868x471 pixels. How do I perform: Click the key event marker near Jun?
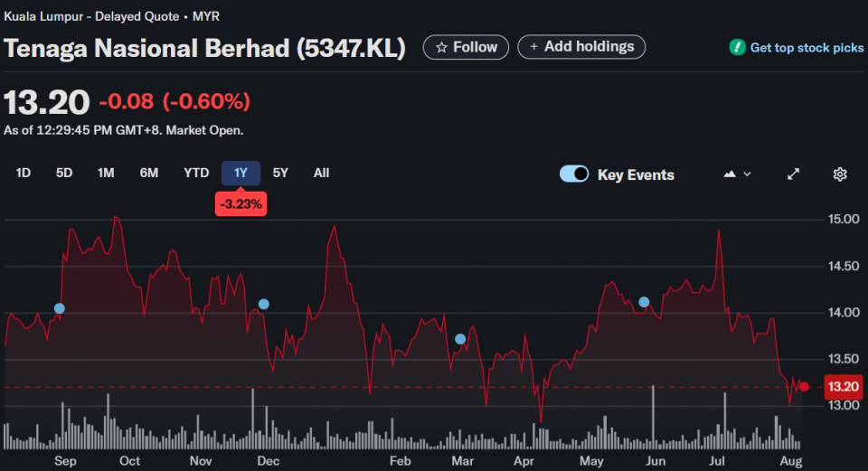[644, 302]
